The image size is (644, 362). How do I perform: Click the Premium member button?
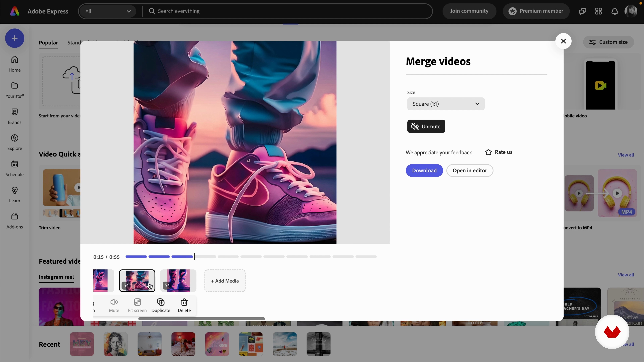[536, 11]
